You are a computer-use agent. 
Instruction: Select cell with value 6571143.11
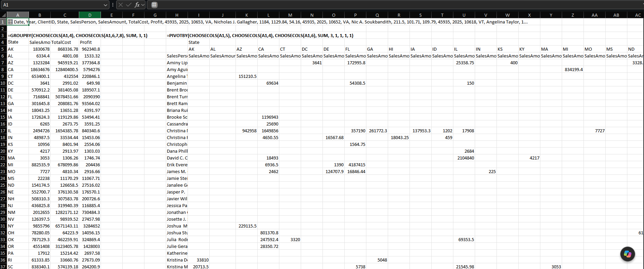[x=65, y=226]
